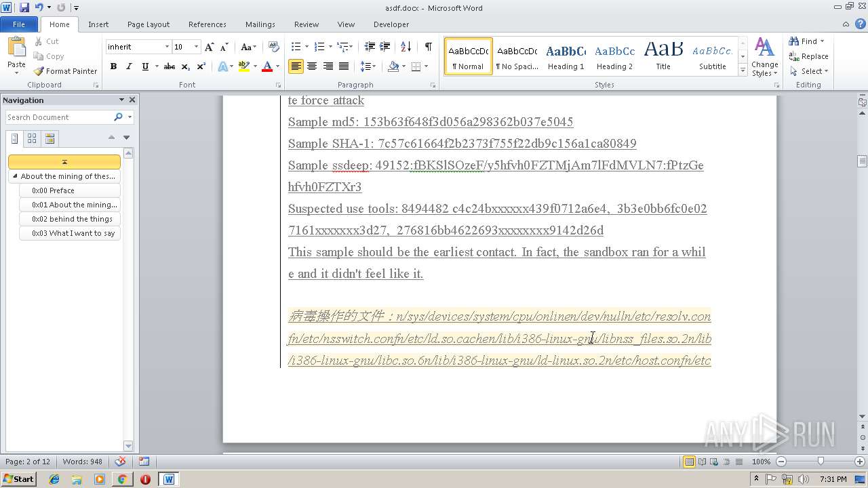
Task: Open the Windows Start menu
Action: pos(19,479)
